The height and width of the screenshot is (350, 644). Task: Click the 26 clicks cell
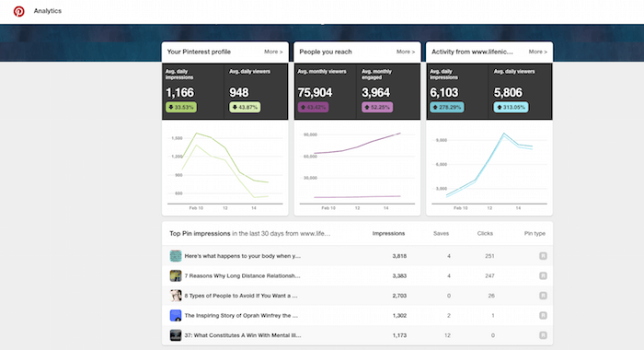(x=491, y=296)
